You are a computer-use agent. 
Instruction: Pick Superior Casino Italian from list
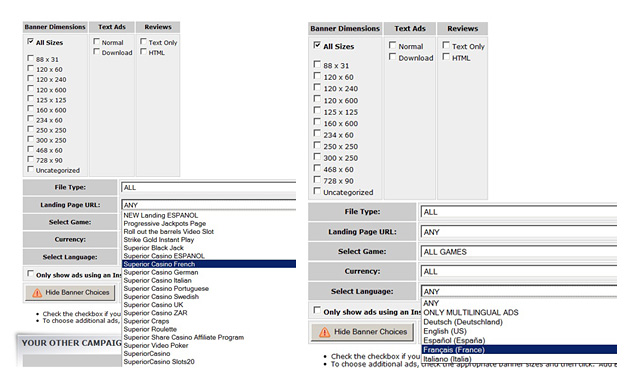pyautogui.click(x=209, y=280)
